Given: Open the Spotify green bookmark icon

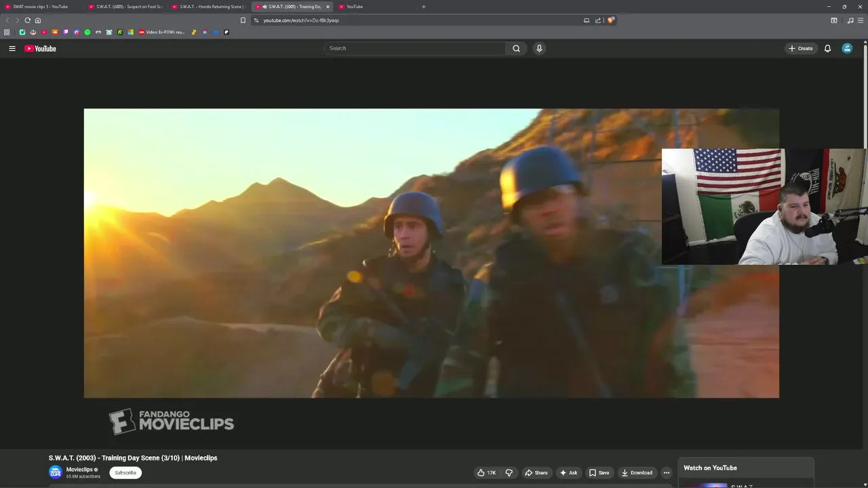Looking at the screenshot, I should point(87,32).
